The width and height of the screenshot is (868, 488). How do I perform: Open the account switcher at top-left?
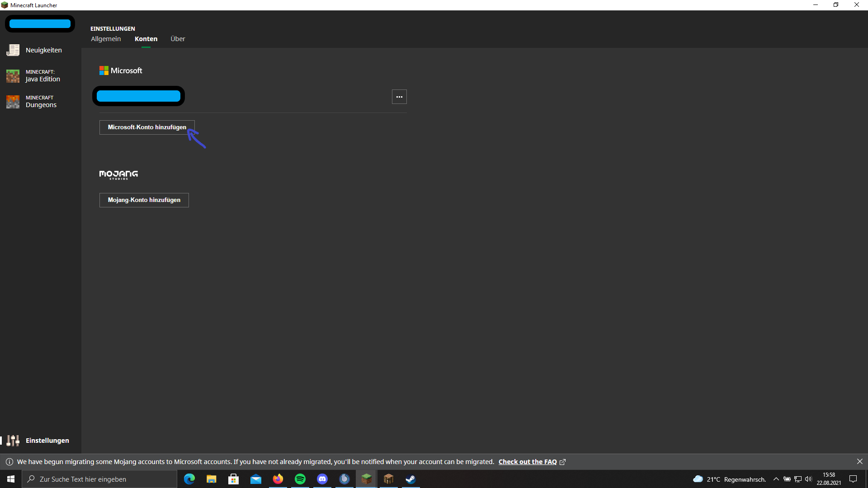(x=40, y=24)
